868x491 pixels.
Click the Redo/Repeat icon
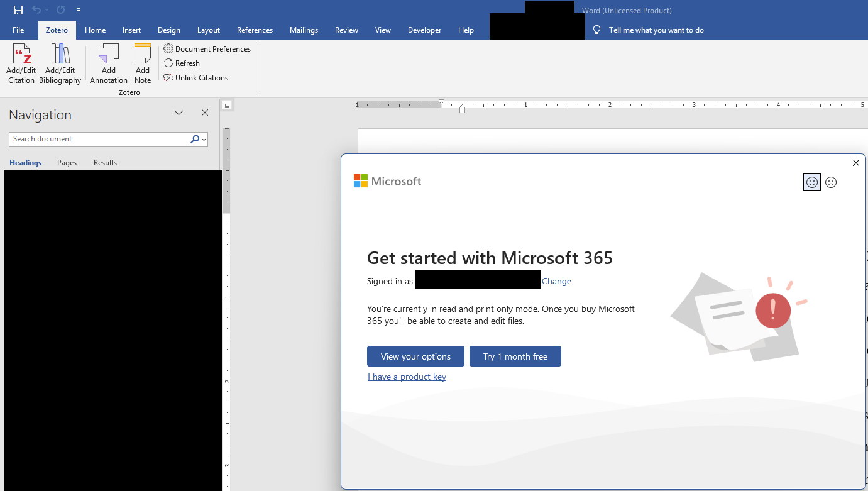pos(60,10)
